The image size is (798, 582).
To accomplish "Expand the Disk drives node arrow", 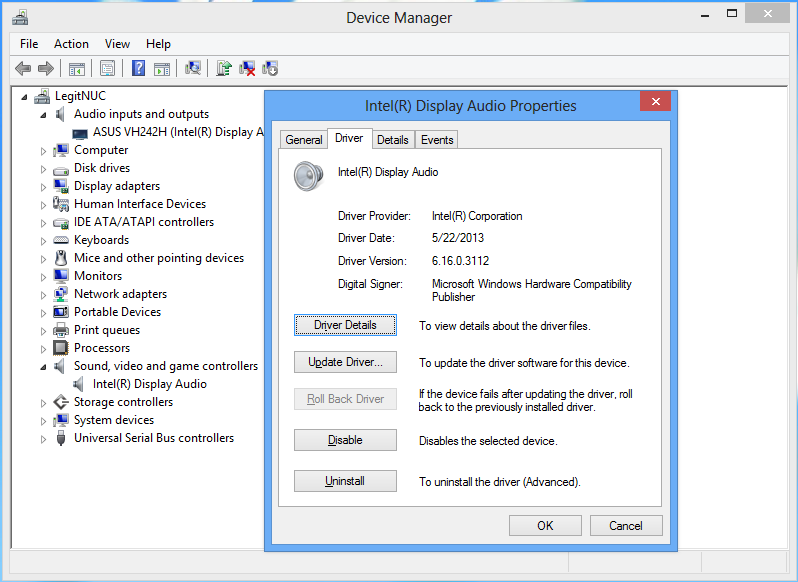I will pos(43,169).
